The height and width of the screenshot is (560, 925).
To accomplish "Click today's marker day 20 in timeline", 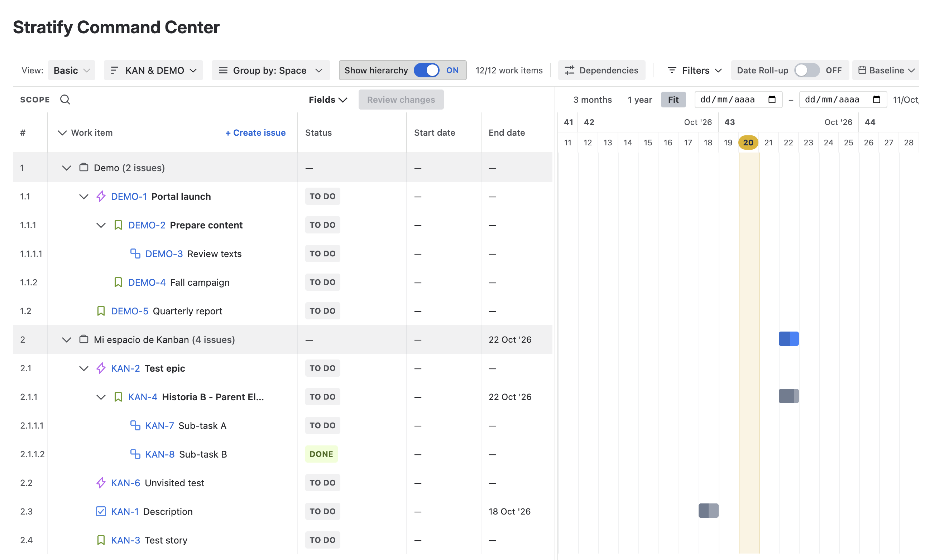I will click(748, 143).
